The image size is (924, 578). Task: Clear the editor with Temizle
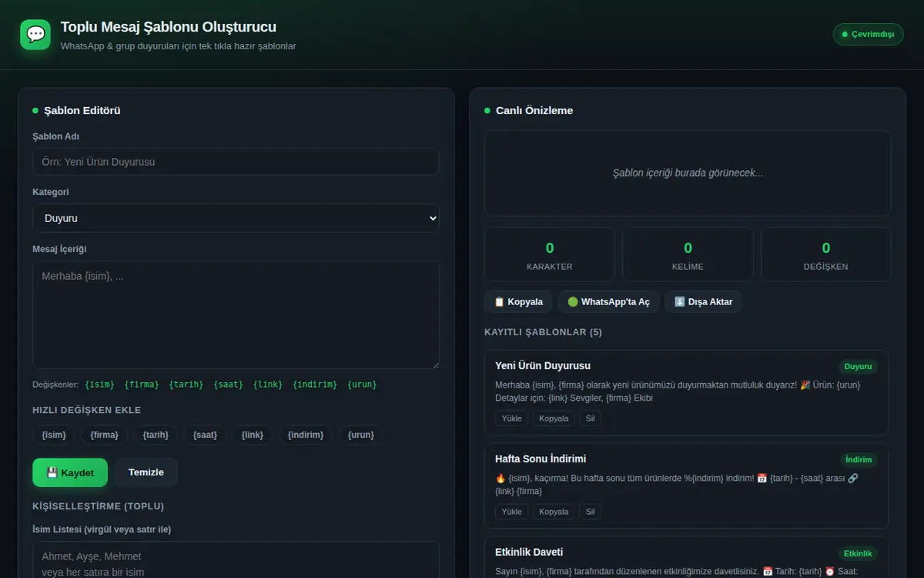tap(146, 472)
